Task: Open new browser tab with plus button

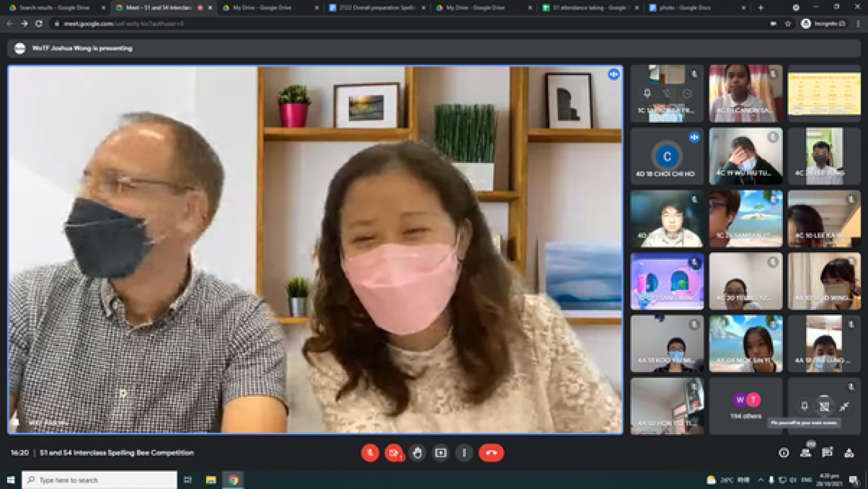Action: point(761,8)
